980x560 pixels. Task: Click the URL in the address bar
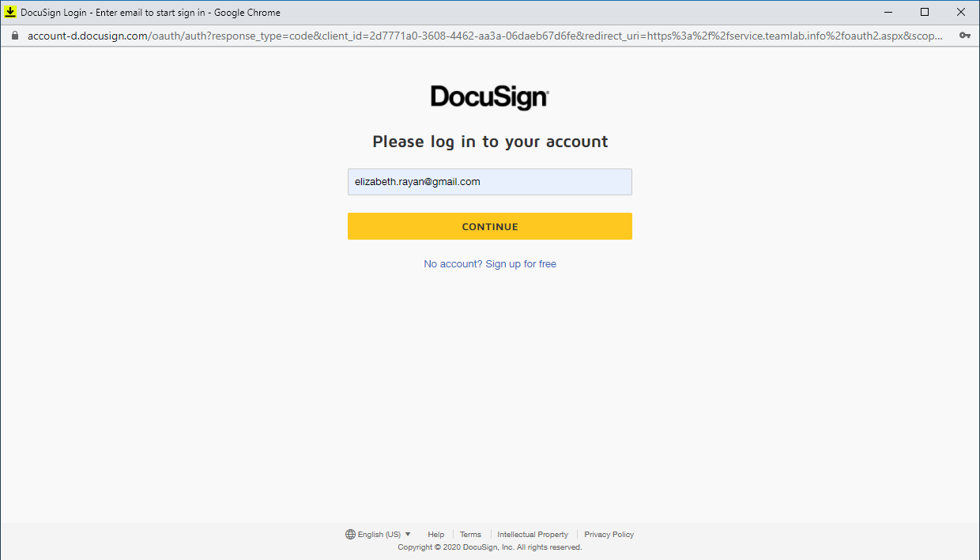(484, 36)
